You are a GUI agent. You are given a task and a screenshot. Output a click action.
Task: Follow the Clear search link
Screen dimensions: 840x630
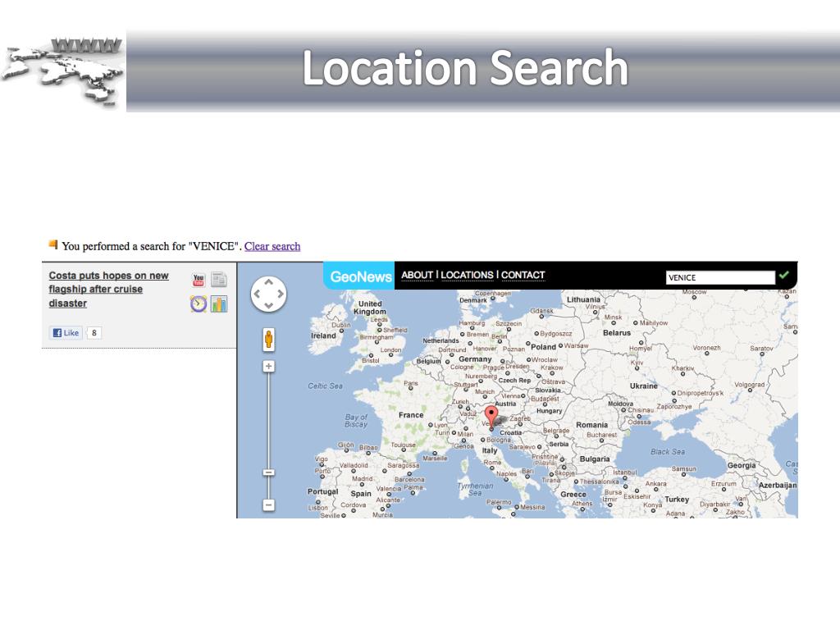(272, 246)
